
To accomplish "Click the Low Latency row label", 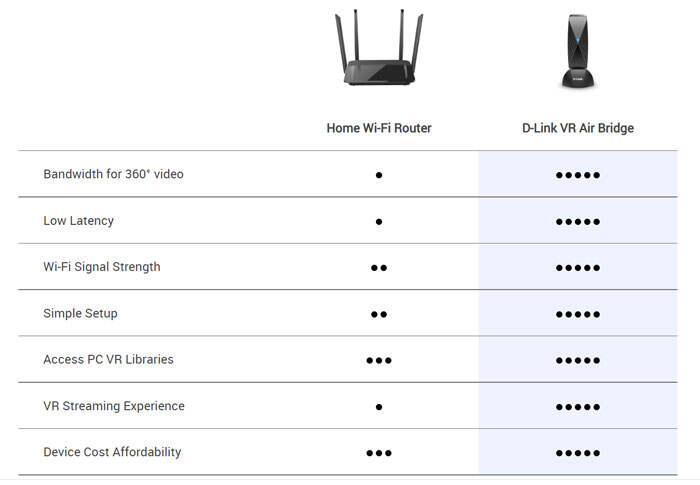I will [x=78, y=220].
